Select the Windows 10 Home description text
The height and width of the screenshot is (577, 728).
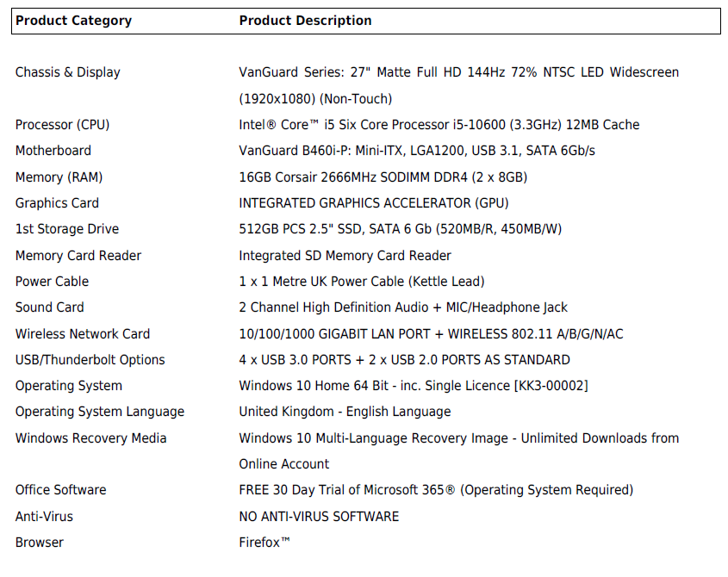413,386
